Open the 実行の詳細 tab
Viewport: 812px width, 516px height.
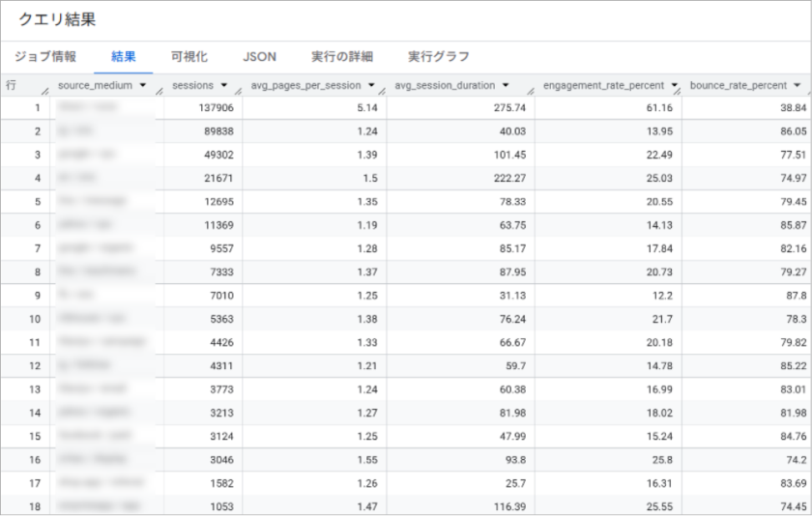click(341, 57)
